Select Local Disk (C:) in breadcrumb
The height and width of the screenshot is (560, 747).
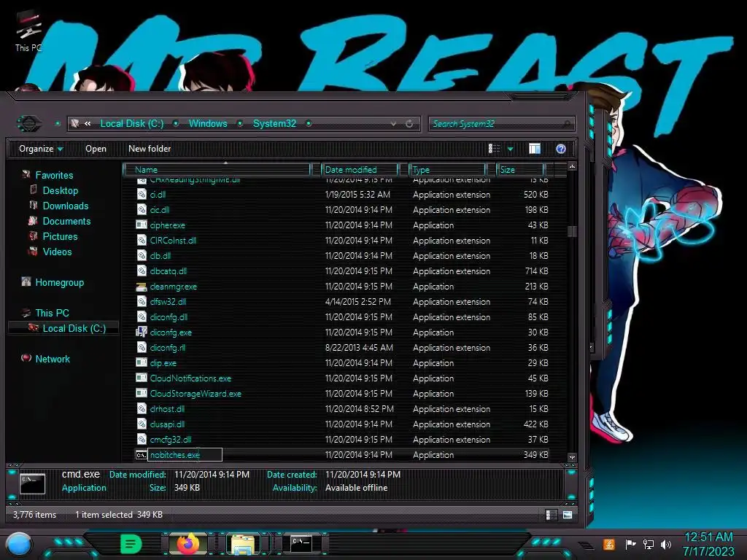[132, 124]
